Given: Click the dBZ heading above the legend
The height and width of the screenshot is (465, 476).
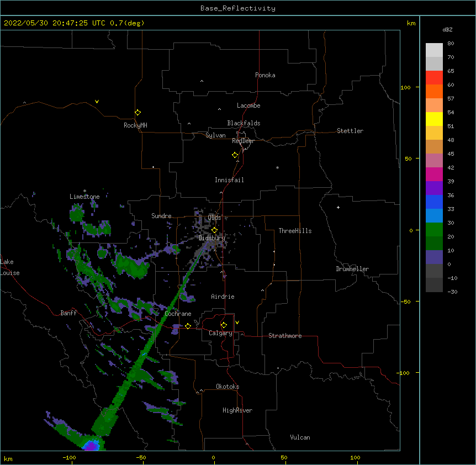Looking at the screenshot, I should 447,29.
